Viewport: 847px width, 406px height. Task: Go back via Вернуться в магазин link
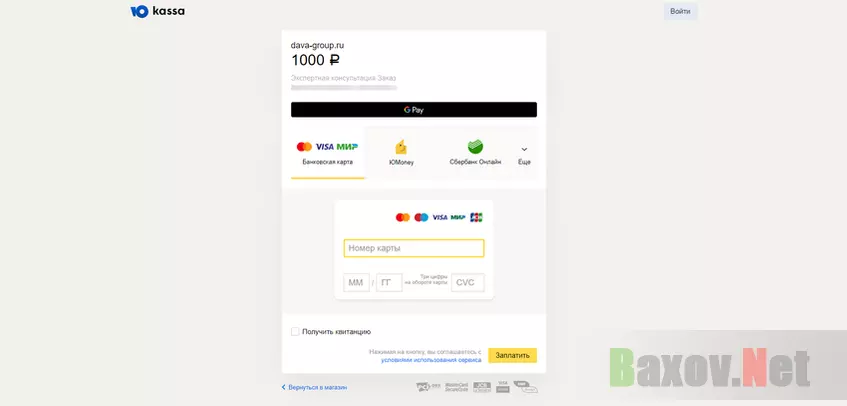[x=314, y=387]
